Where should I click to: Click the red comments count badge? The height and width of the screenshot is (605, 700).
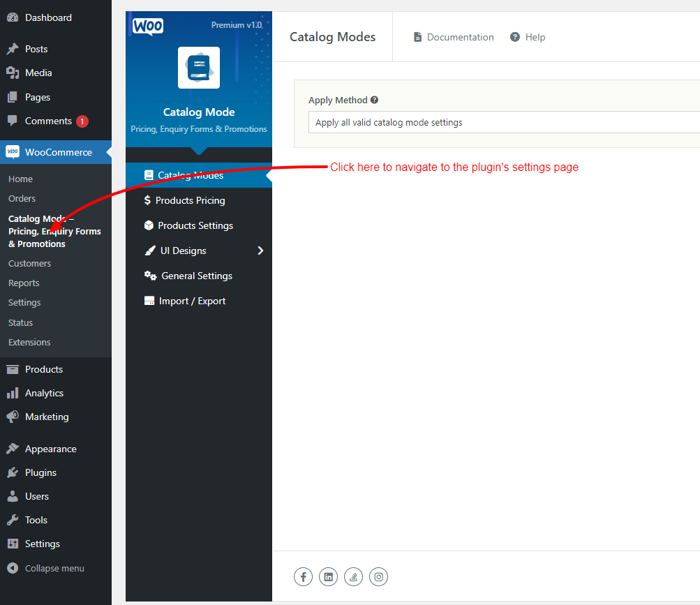82,121
